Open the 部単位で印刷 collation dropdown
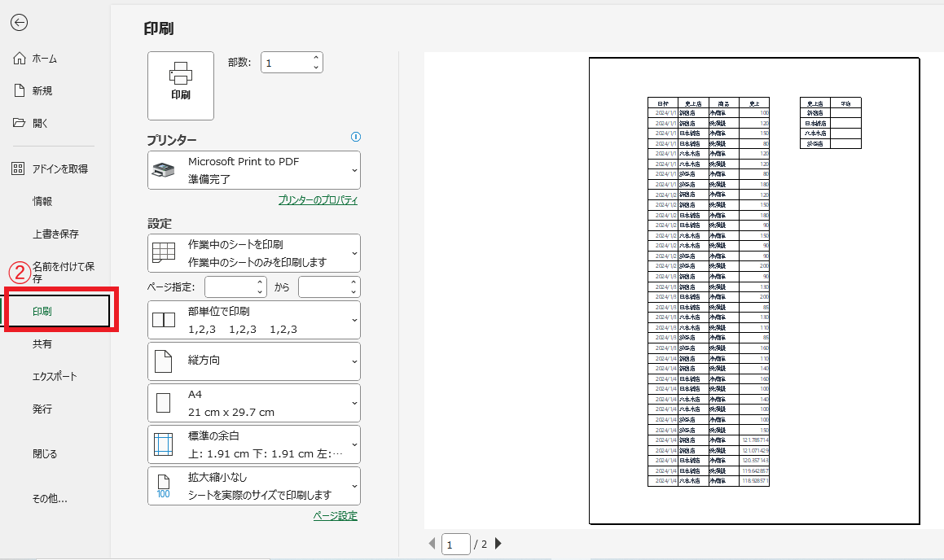This screenshot has height=560, width=944. click(x=253, y=320)
